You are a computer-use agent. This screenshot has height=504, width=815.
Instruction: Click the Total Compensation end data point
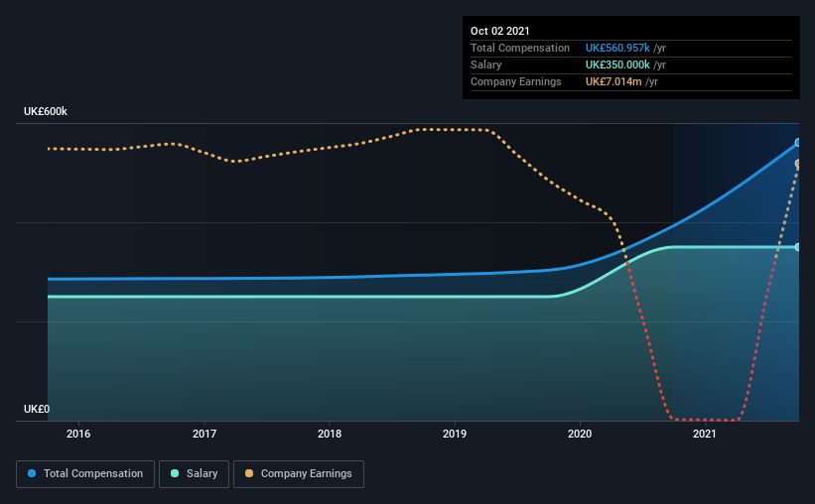[x=798, y=142]
